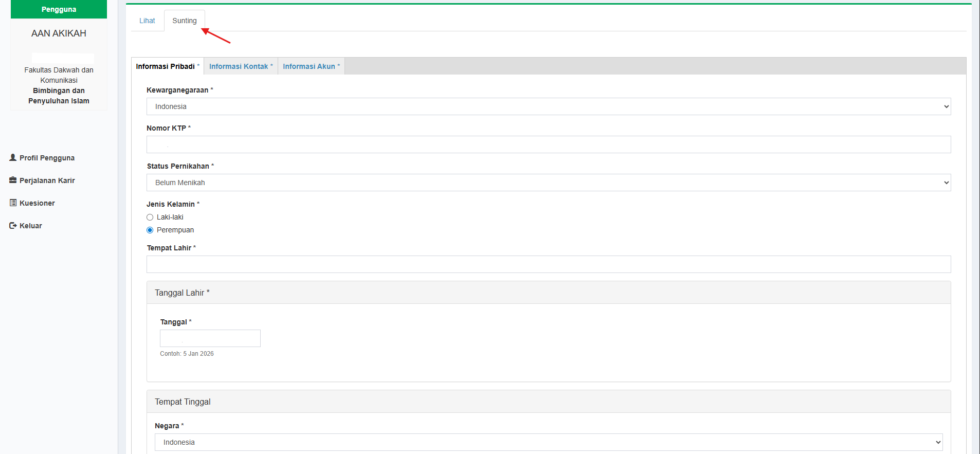This screenshot has height=454, width=980.
Task: Select Perempuan gender radio button
Action: pos(150,230)
